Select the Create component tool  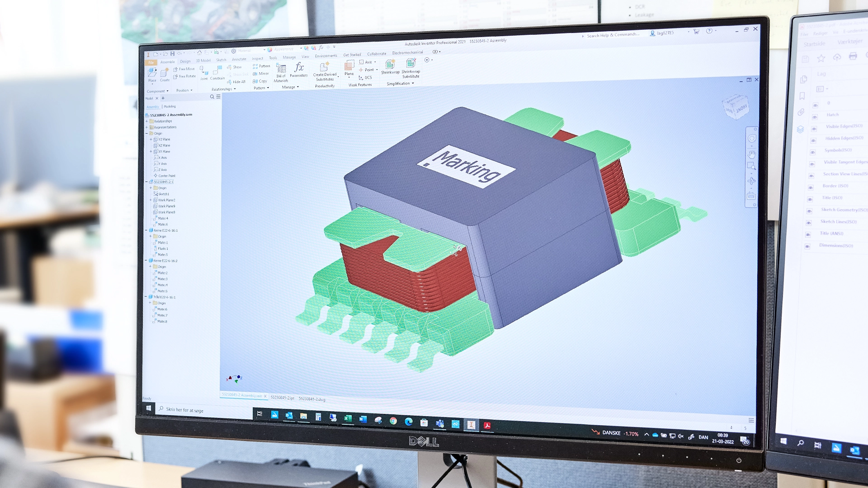pyautogui.click(x=165, y=75)
